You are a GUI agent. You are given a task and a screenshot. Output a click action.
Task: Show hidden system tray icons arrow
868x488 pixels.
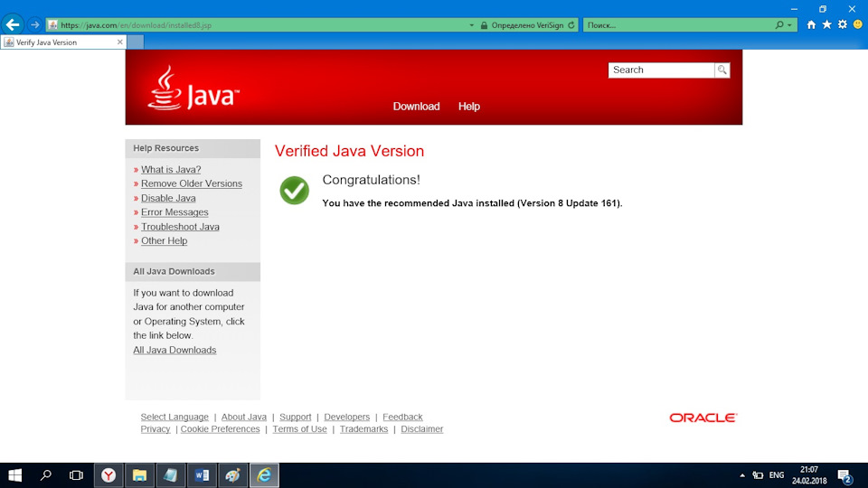tap(742, 475)
